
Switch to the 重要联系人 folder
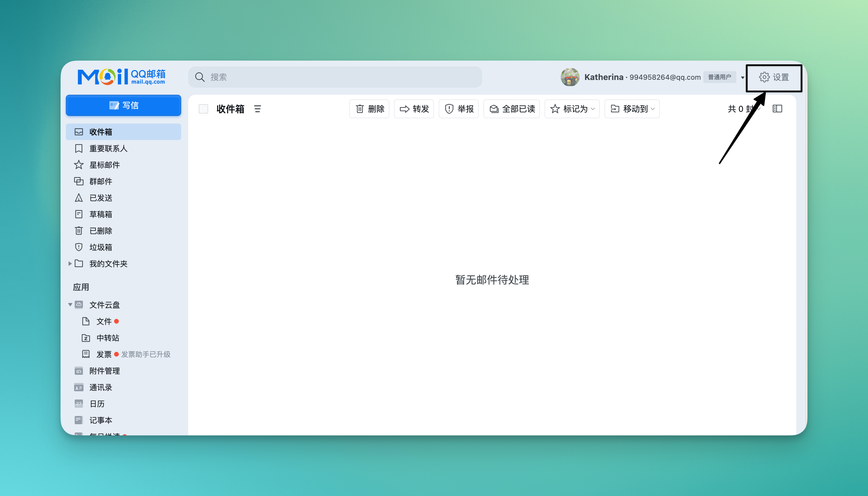[108, 148]
